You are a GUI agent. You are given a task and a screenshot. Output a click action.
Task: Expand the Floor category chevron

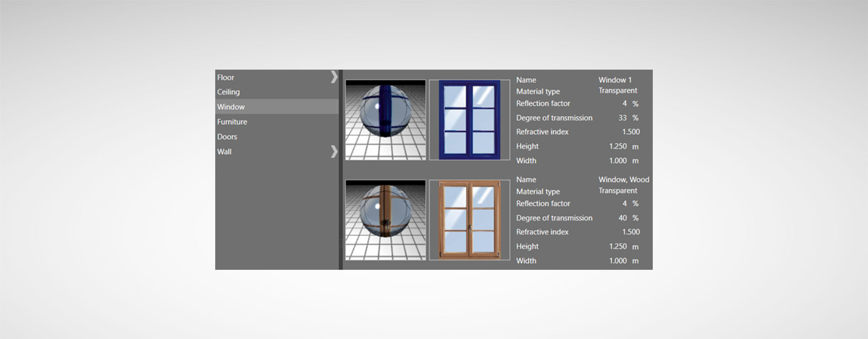pyautogui.click(x=334, y=77)
